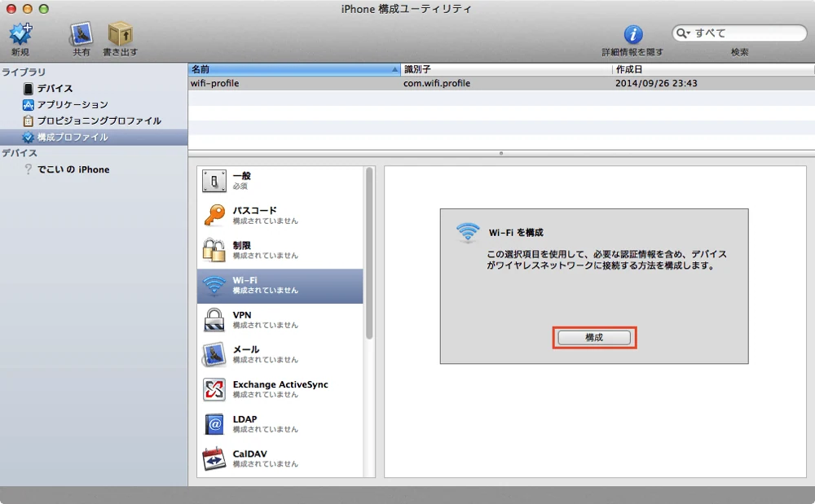Click the 新規 (New) toolbar icon
The width and height of the screenshot is (815, 504).
pyautogui.click(x=20, y=33)
